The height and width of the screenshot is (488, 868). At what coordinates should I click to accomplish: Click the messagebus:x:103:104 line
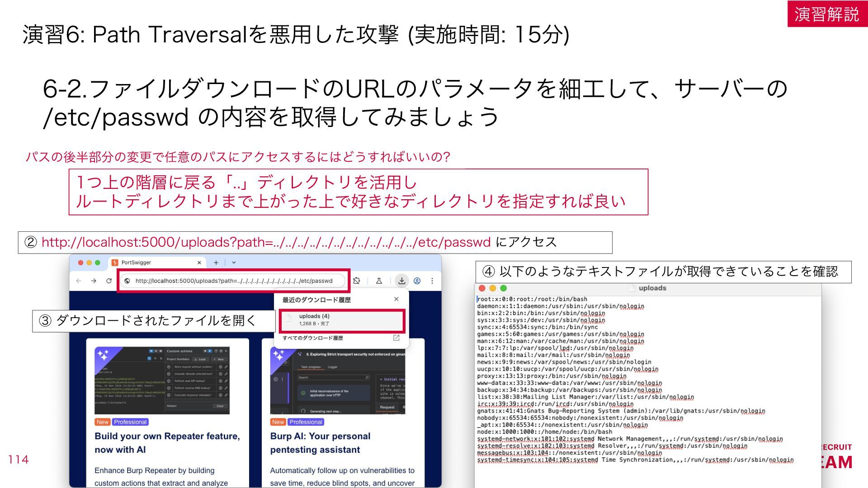click(569, 453)
